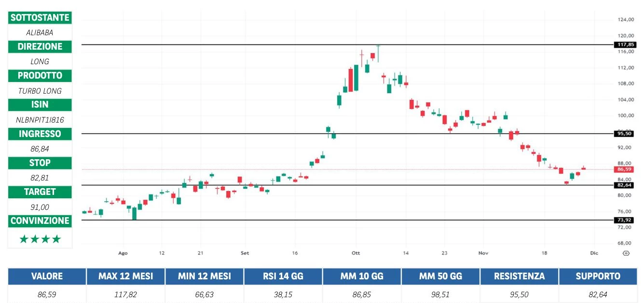
Task: Click the MAX 12 MESI column header
Action: (125, 276)
